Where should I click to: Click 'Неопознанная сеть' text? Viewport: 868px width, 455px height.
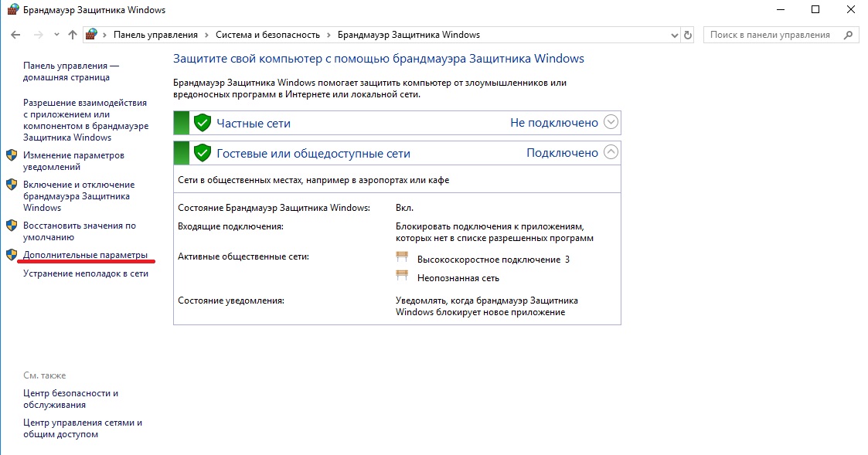tap(458, 278)
